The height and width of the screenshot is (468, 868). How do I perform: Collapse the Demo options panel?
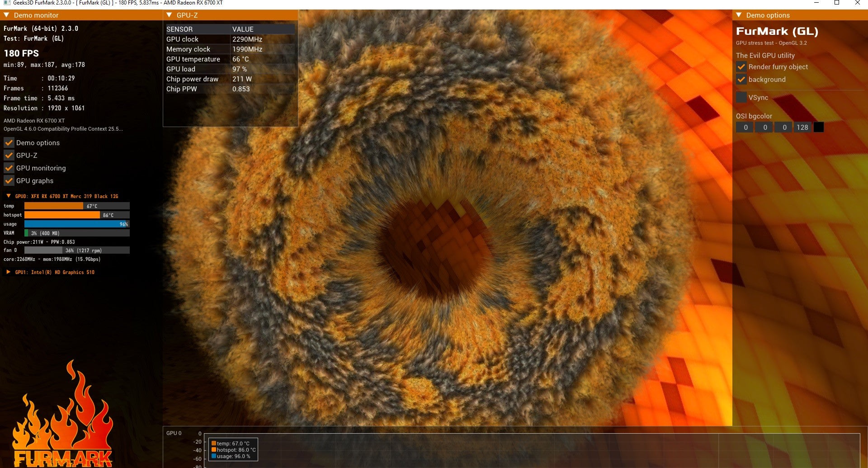click(x=739, y=15)
